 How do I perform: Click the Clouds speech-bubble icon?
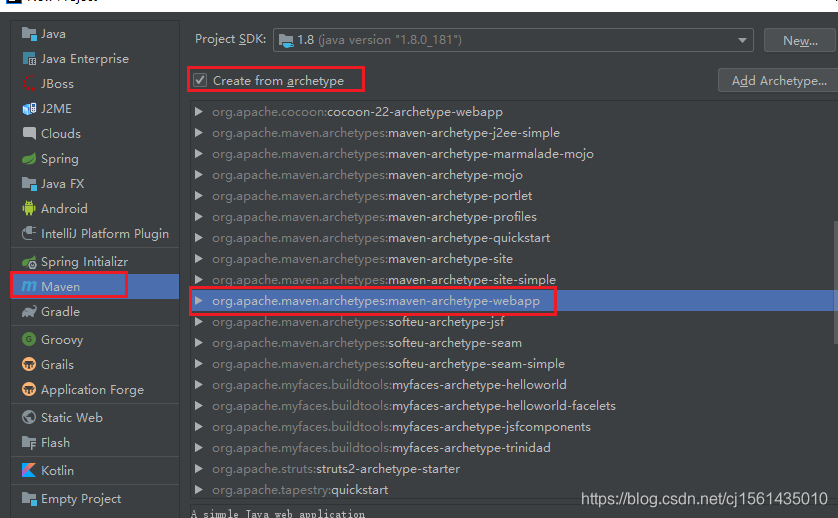pyautogui.click(x=29, y=134)
